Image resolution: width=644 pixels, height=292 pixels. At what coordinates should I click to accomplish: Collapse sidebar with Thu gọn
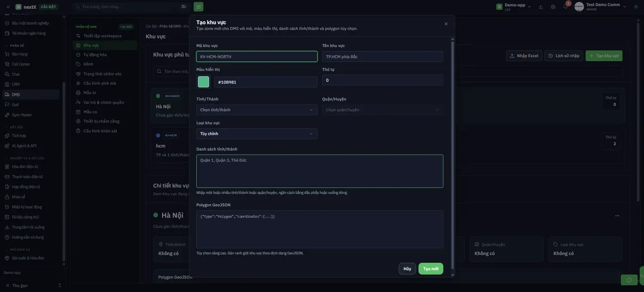coord(20,286)
